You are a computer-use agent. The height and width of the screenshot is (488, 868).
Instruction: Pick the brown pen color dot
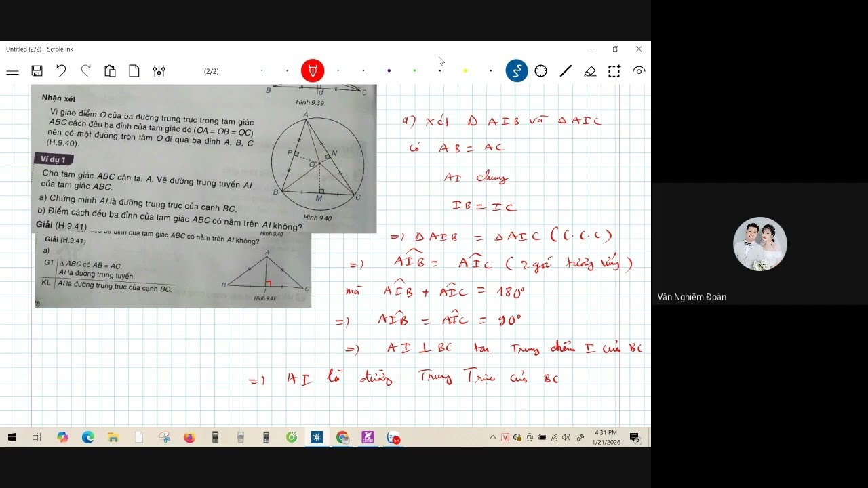pyautogui.click(x=287, y=71)
